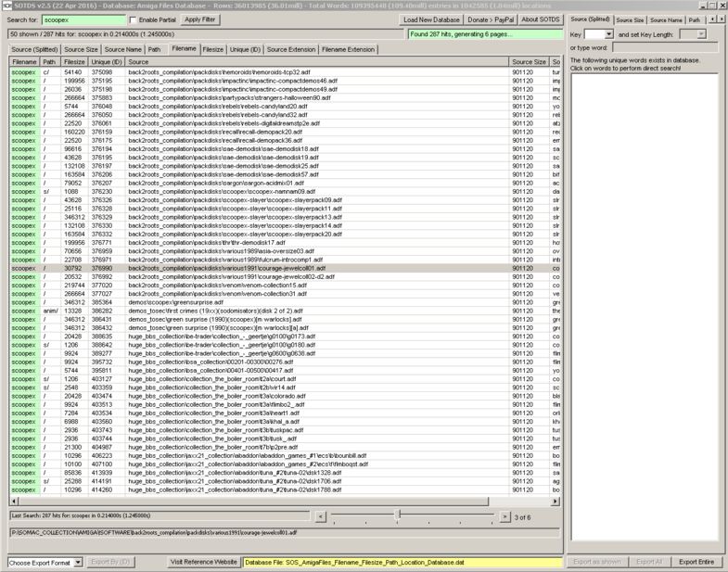The width and height of the screenshot is (728, 572).
Task: Click horizontal scrollbar right arrow of results
Action: tap(556, 502)
